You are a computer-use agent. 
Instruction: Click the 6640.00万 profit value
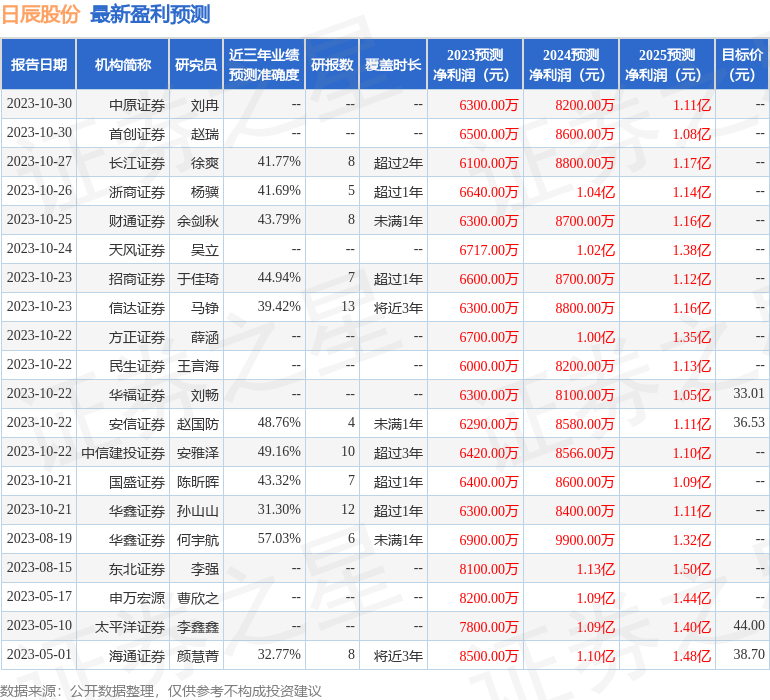pyautogui.click(x=489, y=192)
